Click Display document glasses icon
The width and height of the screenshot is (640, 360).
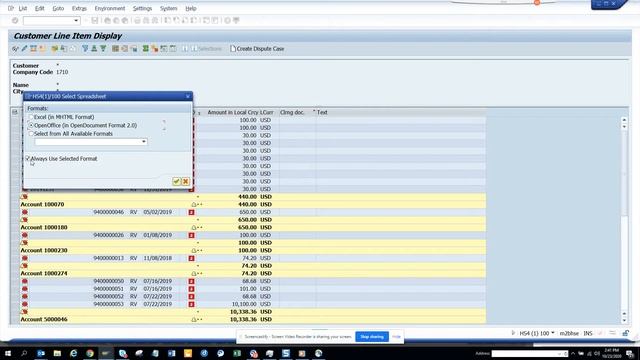(x=16, y=49)
